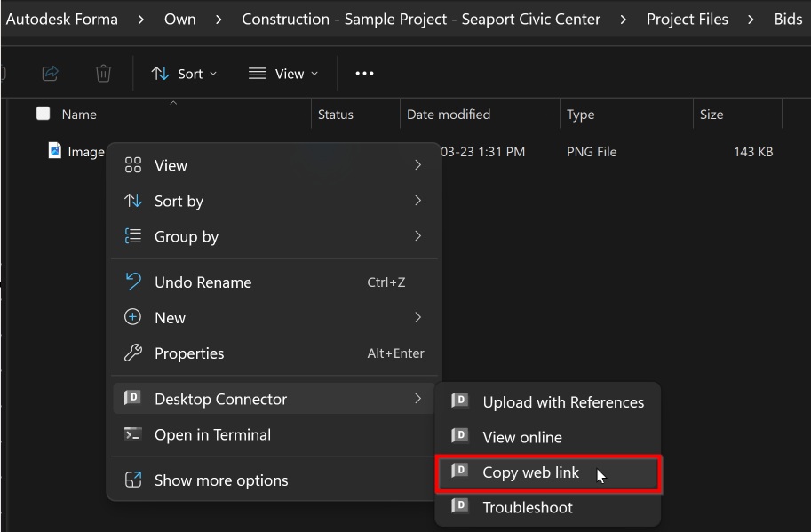Click the breadcrumb chevron after Own
Viewport: 811px width, 532px height.
pyautogui.click(x=219, y=20)
